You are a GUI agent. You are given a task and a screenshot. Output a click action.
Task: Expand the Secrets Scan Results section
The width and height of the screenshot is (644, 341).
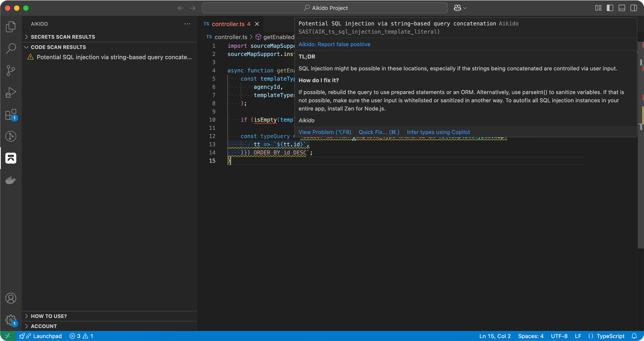(x=63, y=37)
